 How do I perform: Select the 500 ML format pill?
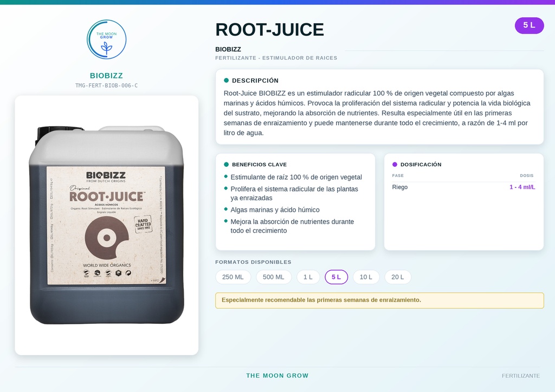click(274, 277)
